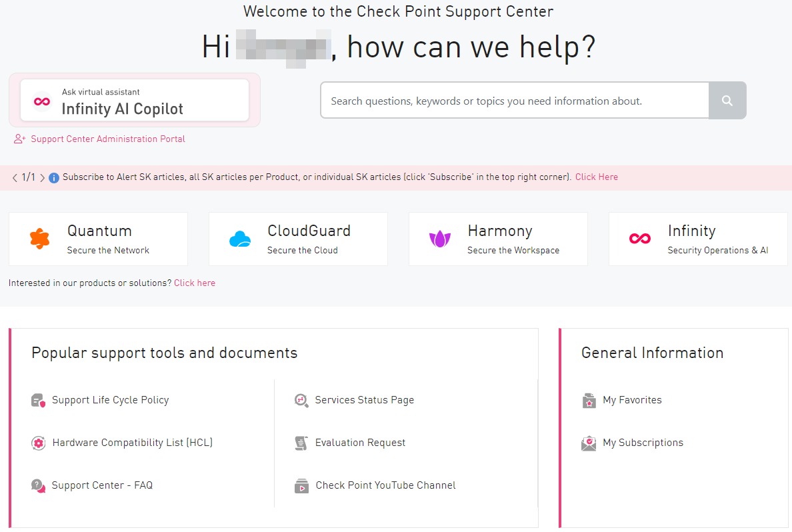Image resolution: width=792 pixels, height=532 pixels.
Task: Click the Check Point YouTube Channel icon
Action: click(x=301, y=485)
